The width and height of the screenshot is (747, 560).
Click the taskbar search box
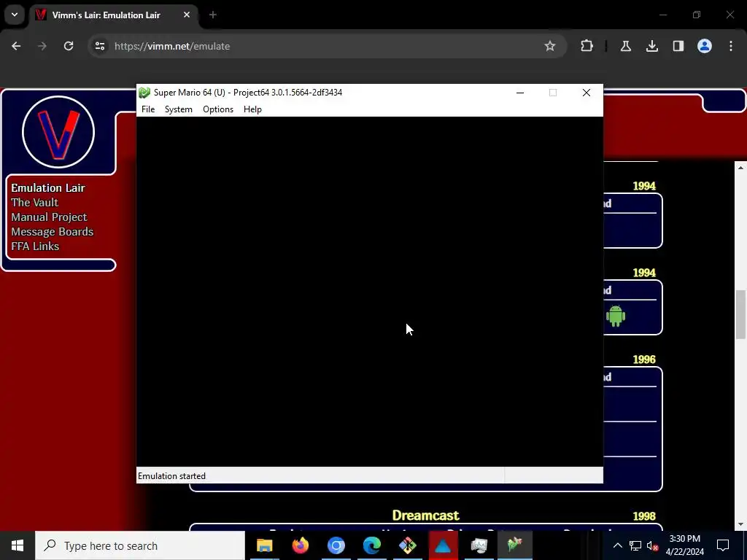140,545
